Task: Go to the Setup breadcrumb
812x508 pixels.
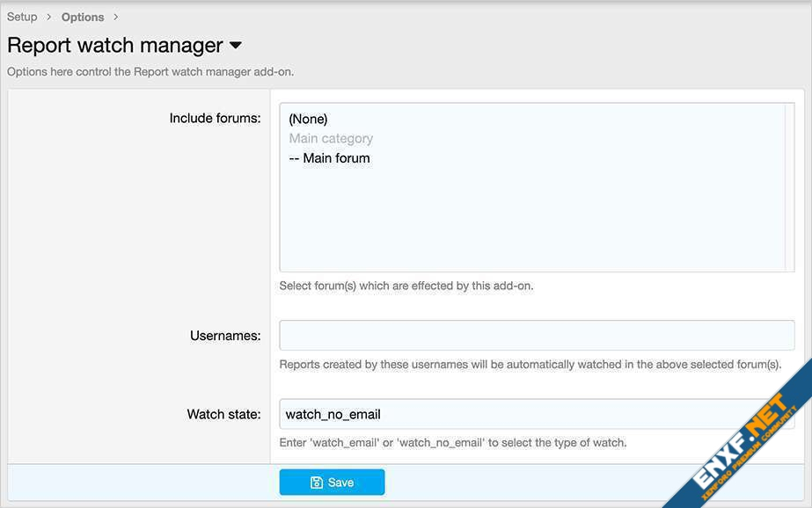Action: 22,17
